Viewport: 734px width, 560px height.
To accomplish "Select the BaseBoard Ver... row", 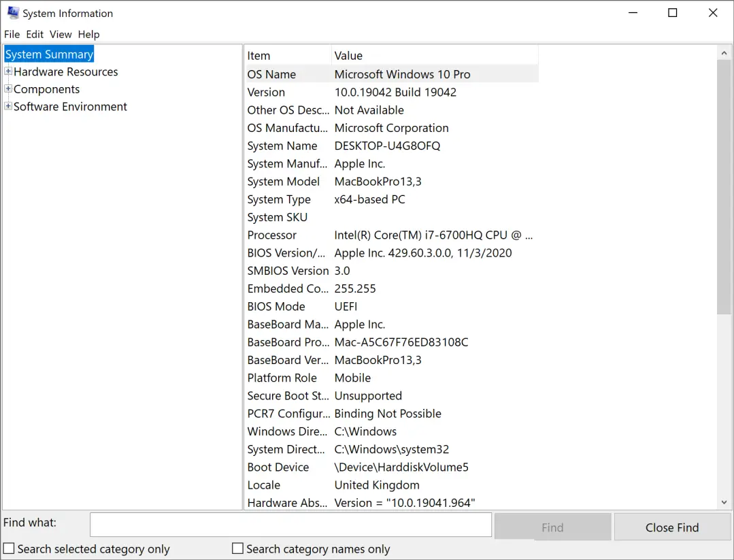I will tap(392, 360).
